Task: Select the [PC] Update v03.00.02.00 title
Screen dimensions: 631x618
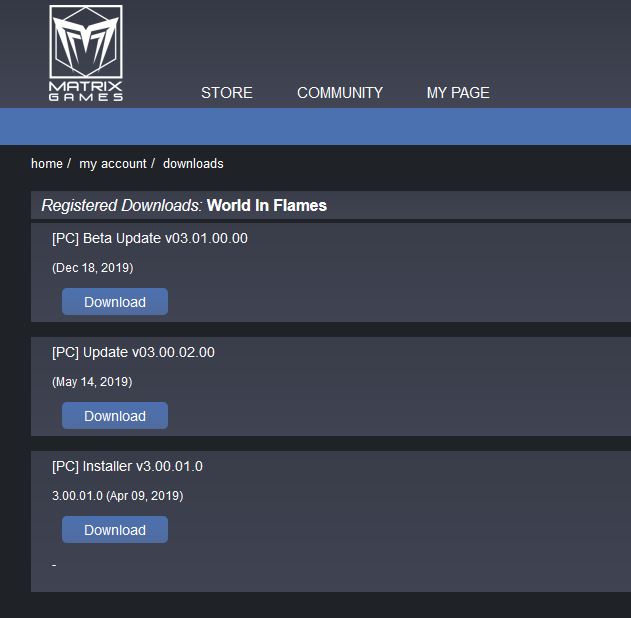Action: (x=133, y=352)
